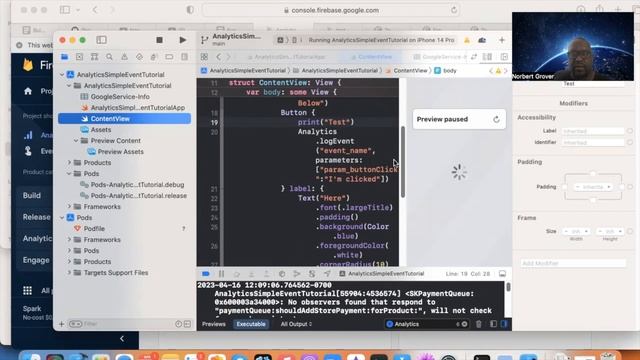This screenshot has width=640, height=360.
Task: Collapse the Preview Content folder
Action: 76,141
